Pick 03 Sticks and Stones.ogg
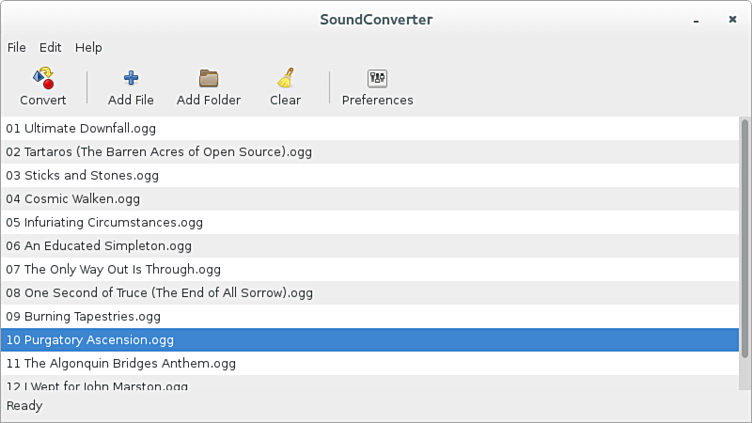This screenshot has width=752, height=423. click(82, 176)
